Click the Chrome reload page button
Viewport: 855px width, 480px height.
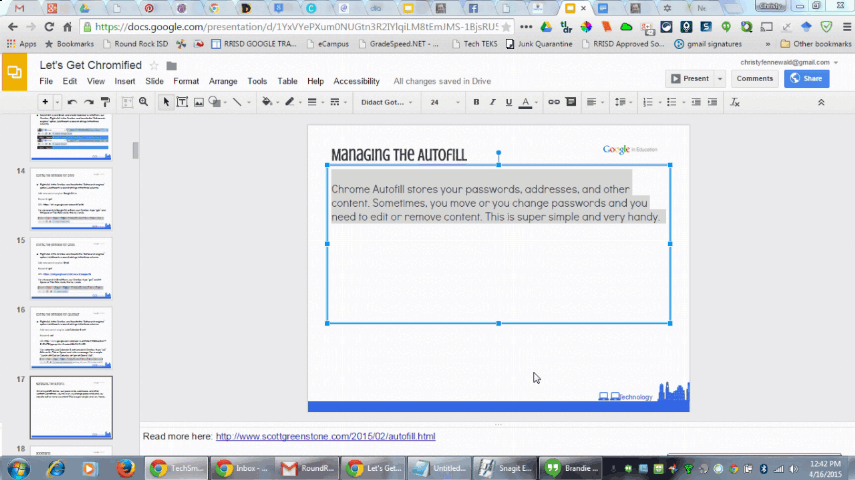click(x=49, y=26)
